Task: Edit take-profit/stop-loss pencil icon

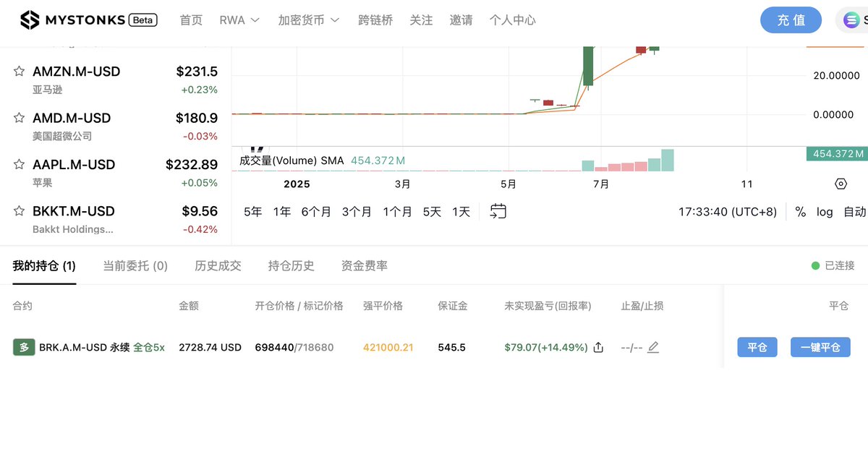Action: pos(653,348)
